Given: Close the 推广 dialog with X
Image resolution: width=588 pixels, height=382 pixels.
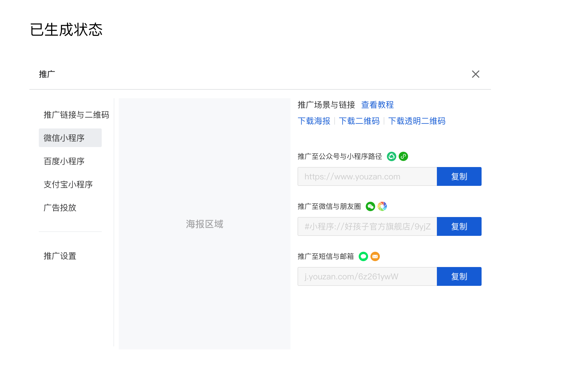Looking at the screenshot, I should [475, 74].
